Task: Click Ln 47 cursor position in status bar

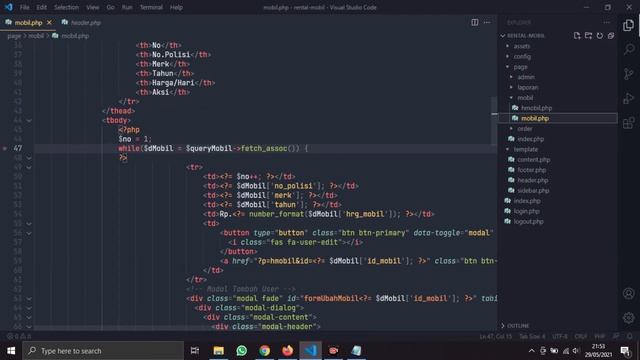Action: coord(496,336)
